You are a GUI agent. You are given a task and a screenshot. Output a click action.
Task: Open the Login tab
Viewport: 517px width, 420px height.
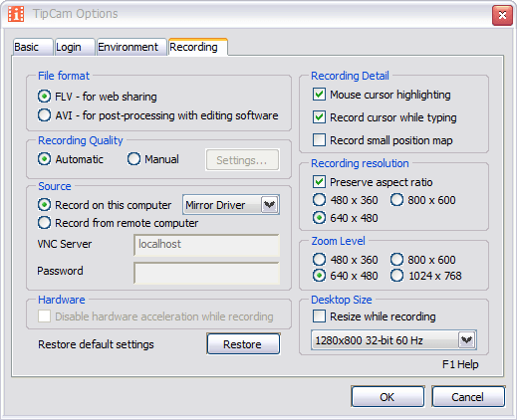click(75, 47)
